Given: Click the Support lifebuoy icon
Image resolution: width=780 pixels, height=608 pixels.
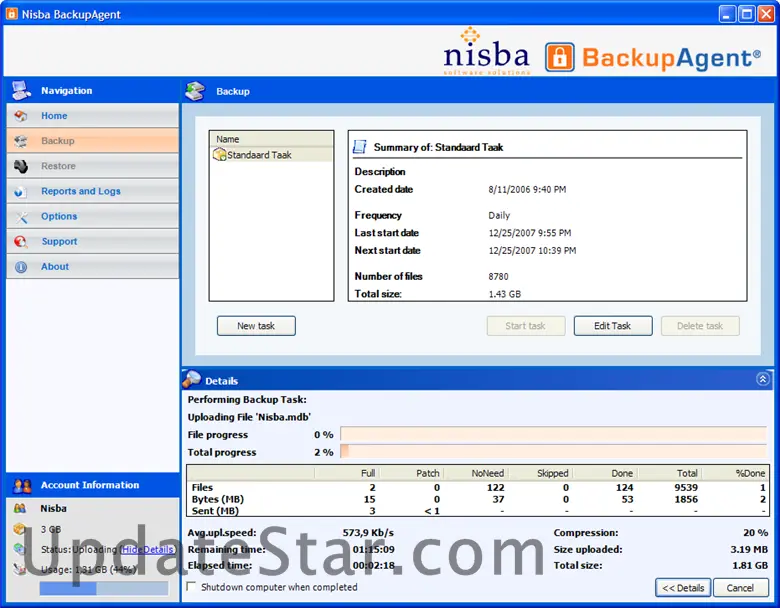Looking at the screenshot, I should tap(21, 242).
